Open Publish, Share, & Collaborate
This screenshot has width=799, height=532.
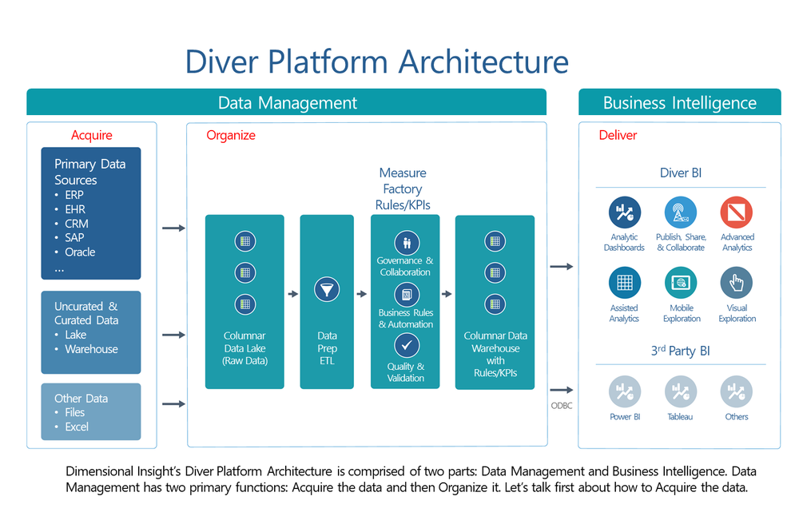pyautogui.click(x=680, y=212)
